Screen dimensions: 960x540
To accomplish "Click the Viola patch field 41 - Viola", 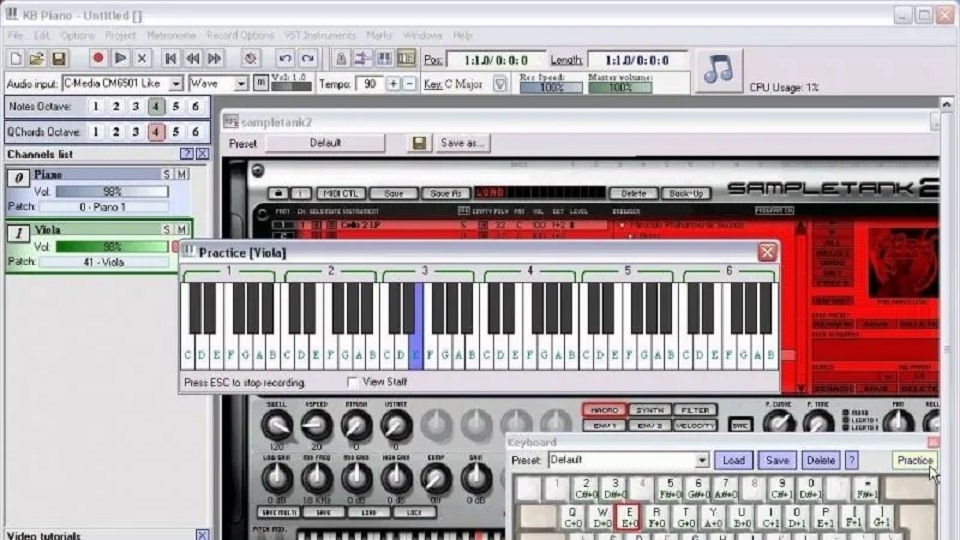I will pos(103,262).
